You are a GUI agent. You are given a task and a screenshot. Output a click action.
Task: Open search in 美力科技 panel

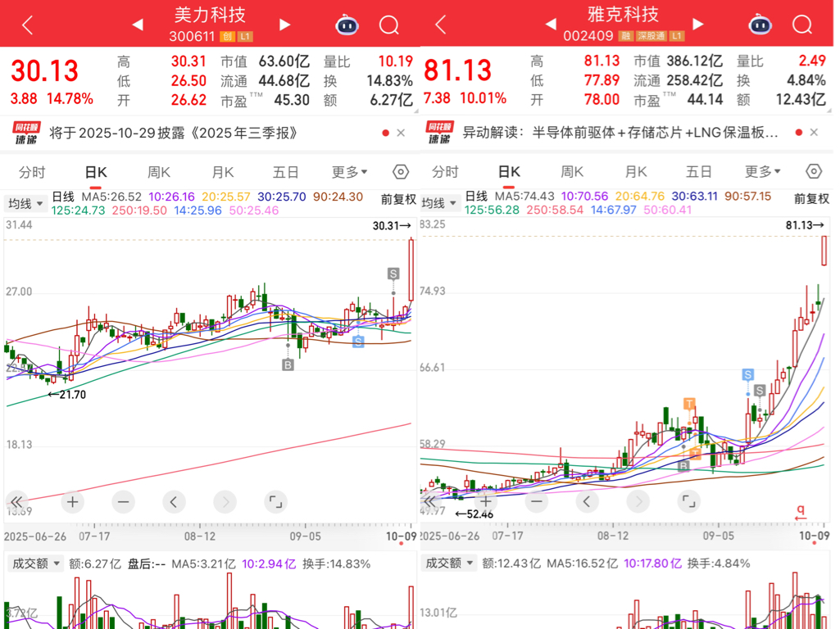(x=389, y=25)
